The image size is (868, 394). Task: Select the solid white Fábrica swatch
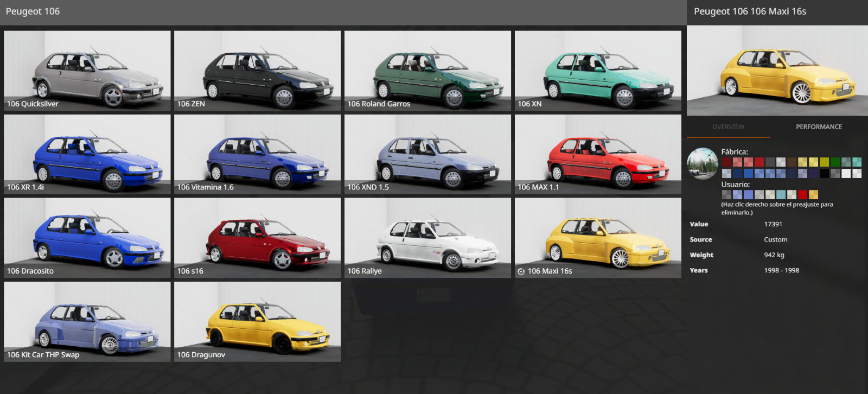point(846,173)
